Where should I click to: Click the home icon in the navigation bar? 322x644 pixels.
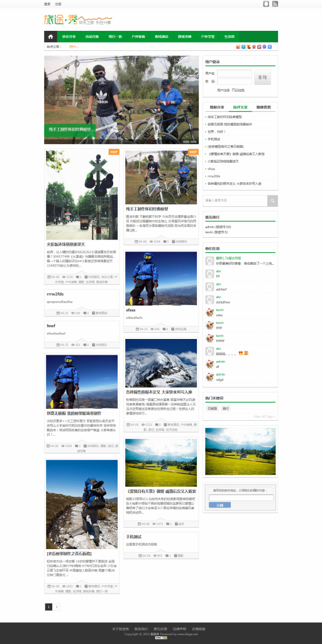50,36
